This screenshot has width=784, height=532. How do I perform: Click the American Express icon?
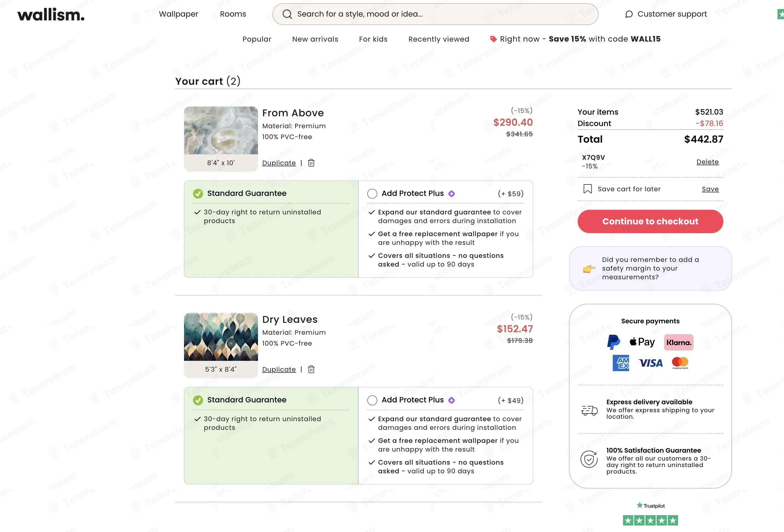click(x=621, y=363)
